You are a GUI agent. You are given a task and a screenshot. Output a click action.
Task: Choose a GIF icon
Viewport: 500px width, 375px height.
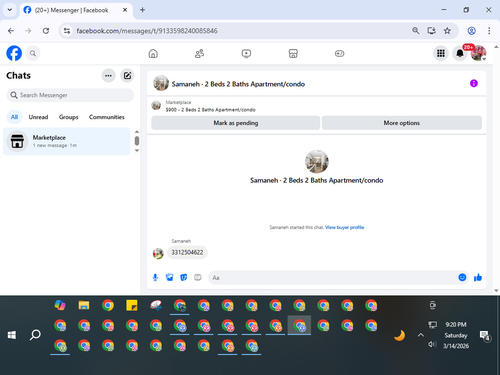tap(198, 277)
